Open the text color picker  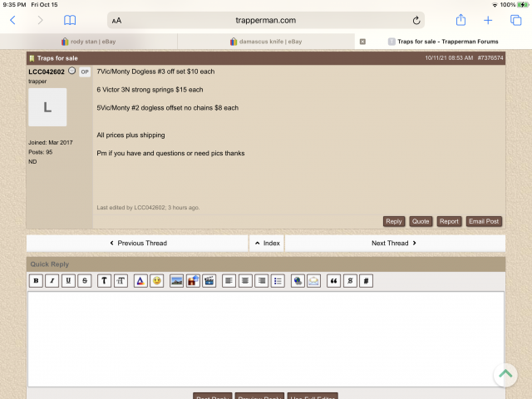pos(140,281)
